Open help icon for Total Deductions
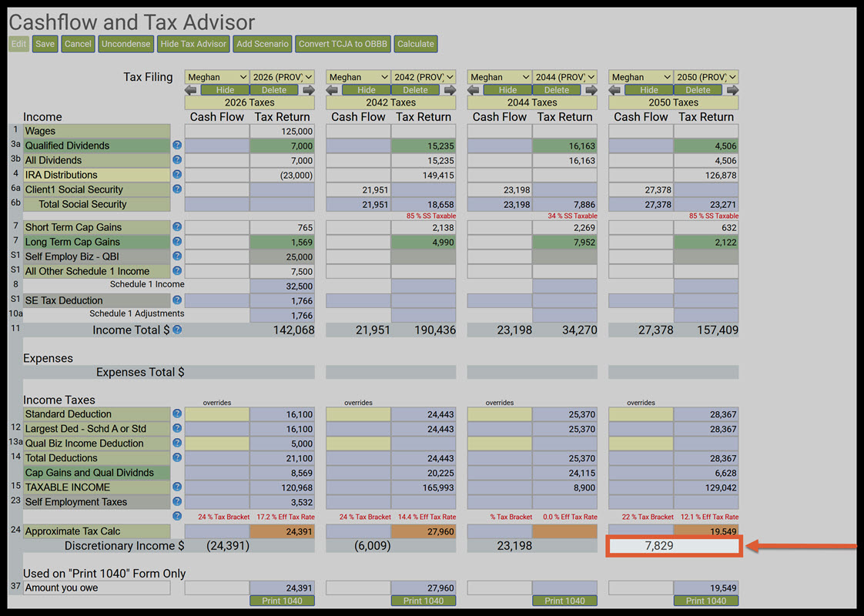 pos(177,457)
